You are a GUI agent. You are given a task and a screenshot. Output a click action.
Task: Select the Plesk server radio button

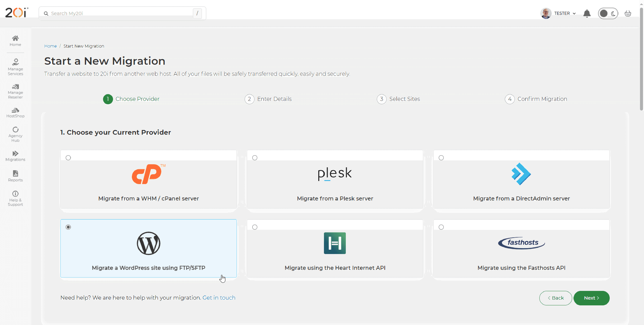[255, 158]
